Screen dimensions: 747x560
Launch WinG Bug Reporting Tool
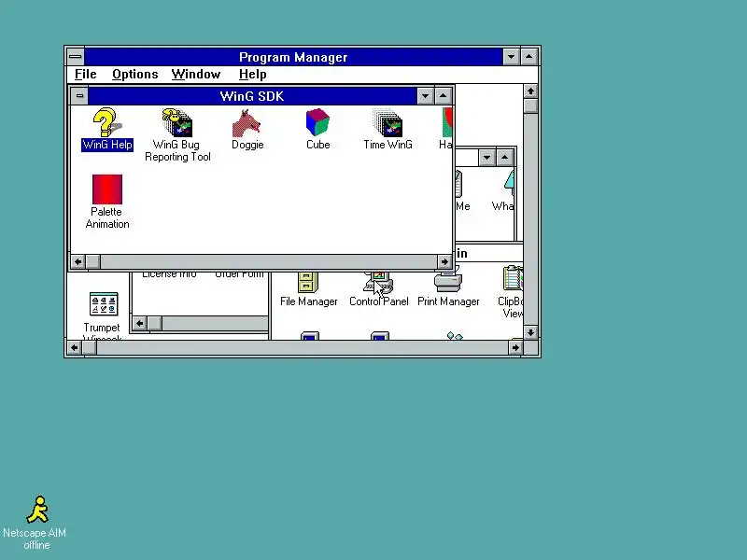point(177,135)
